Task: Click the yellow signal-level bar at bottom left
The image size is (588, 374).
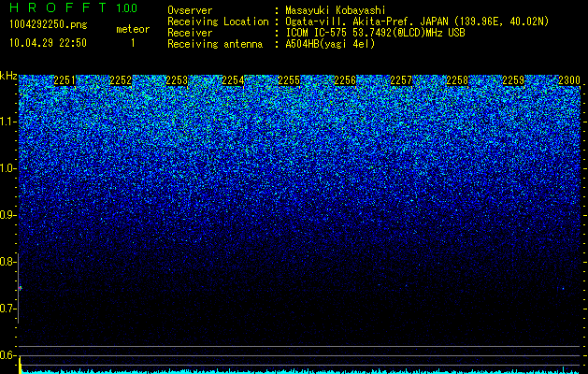Action: (x=21, y=366)
